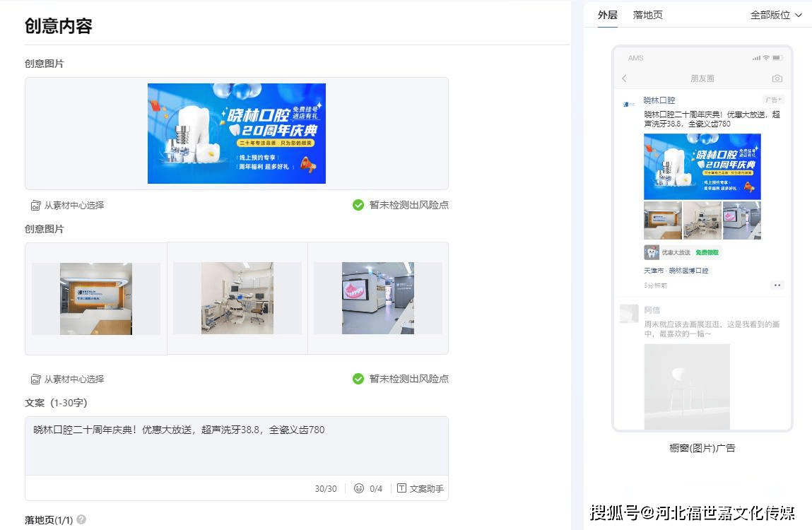Switch to the 外层 tab

[x=607, y=15]
